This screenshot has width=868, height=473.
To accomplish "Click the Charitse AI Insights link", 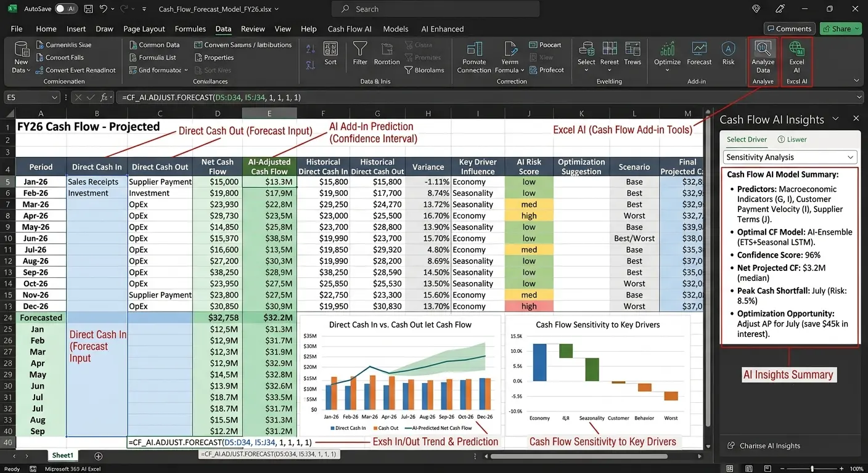I will 764,445.
